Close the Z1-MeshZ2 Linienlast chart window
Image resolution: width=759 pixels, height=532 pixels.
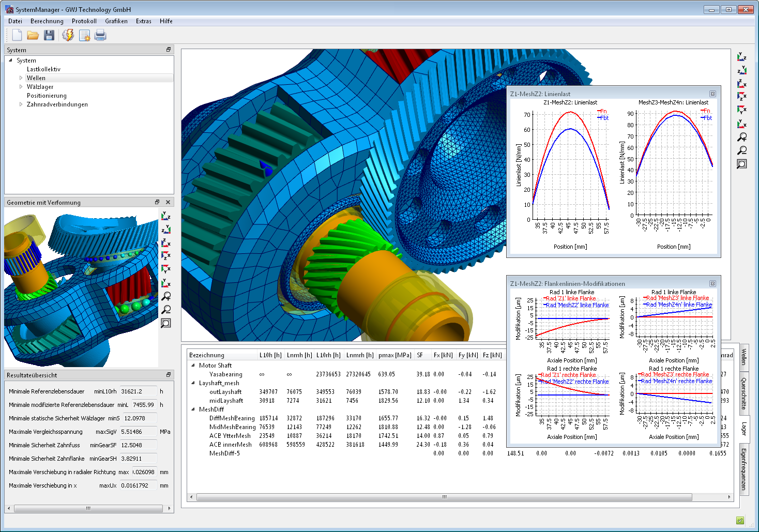(x=712, y=94)
